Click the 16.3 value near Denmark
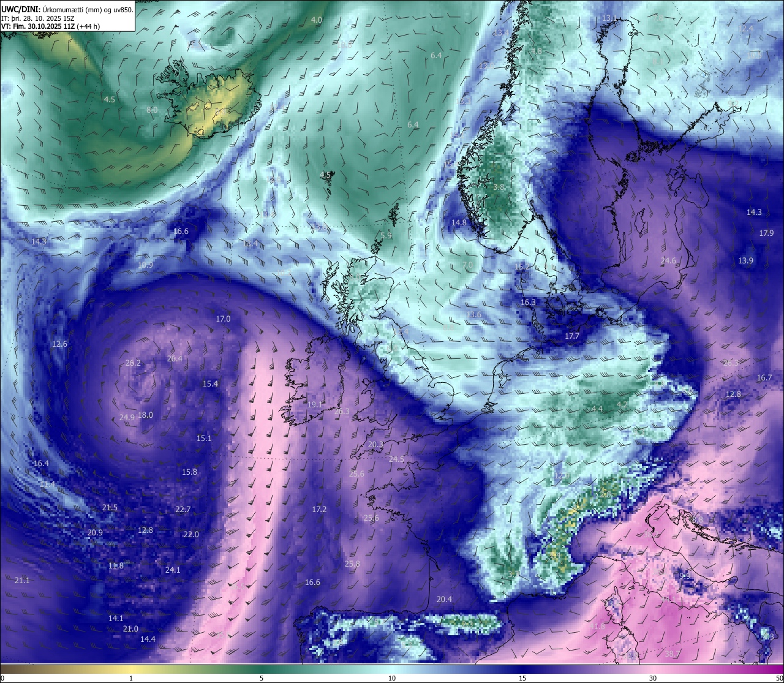784x683 pixels. 528,303
